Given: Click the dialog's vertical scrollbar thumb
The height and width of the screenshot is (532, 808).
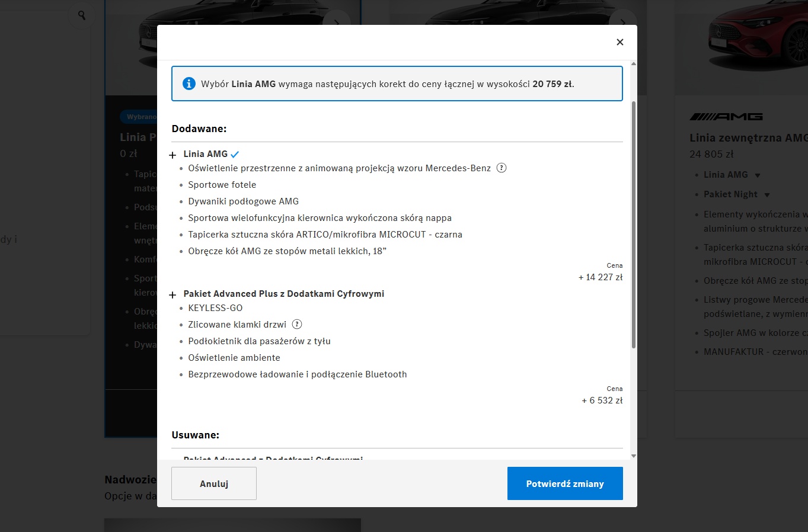Looking at the screenshot, I should pyautogui.click(x=634, y=224).
